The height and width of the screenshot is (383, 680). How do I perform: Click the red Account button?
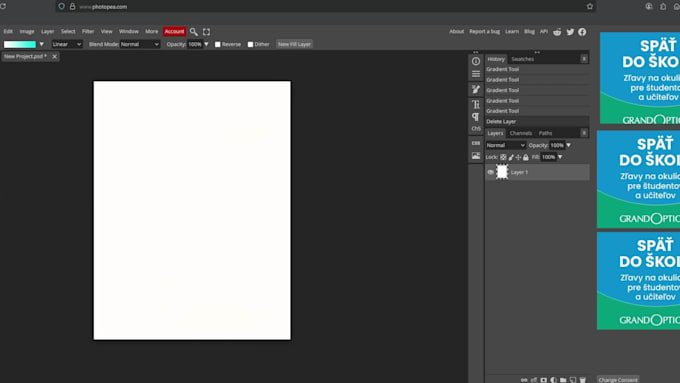(x=174, y=32)
